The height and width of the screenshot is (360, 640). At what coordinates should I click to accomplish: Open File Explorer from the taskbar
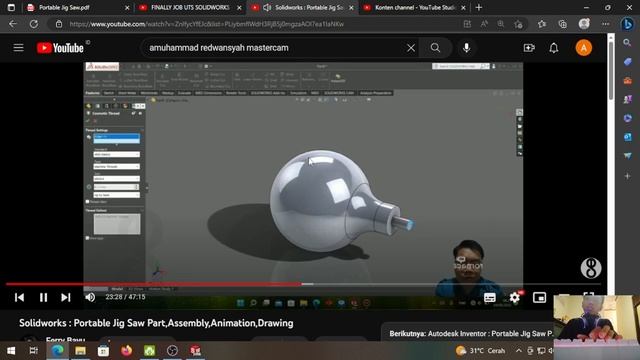coord(80,351)
